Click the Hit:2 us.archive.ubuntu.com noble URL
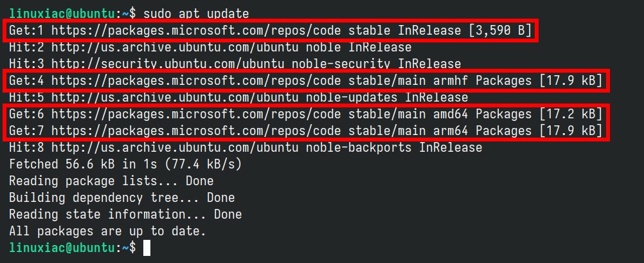644x263 pixels. (175, 47)
